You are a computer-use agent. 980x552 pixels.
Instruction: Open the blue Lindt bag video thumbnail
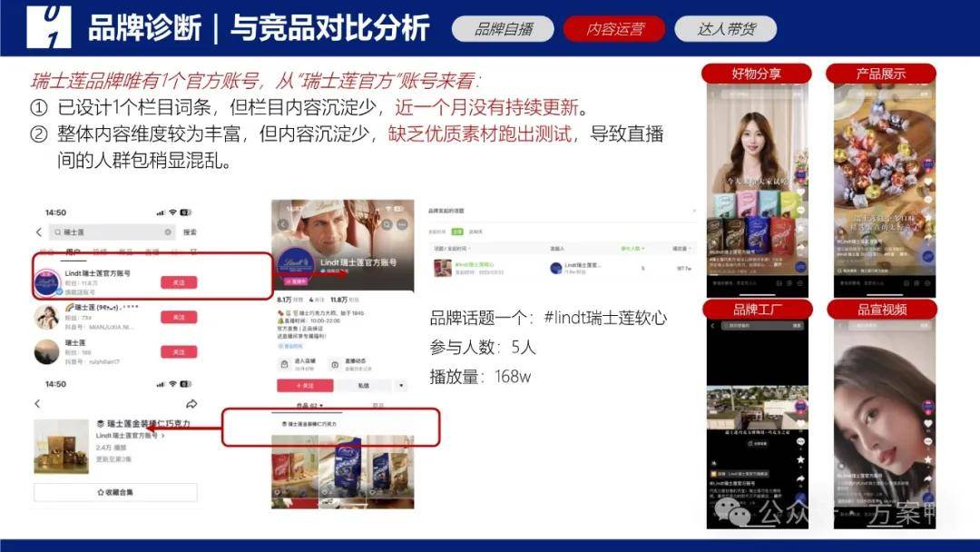point(342,467)
